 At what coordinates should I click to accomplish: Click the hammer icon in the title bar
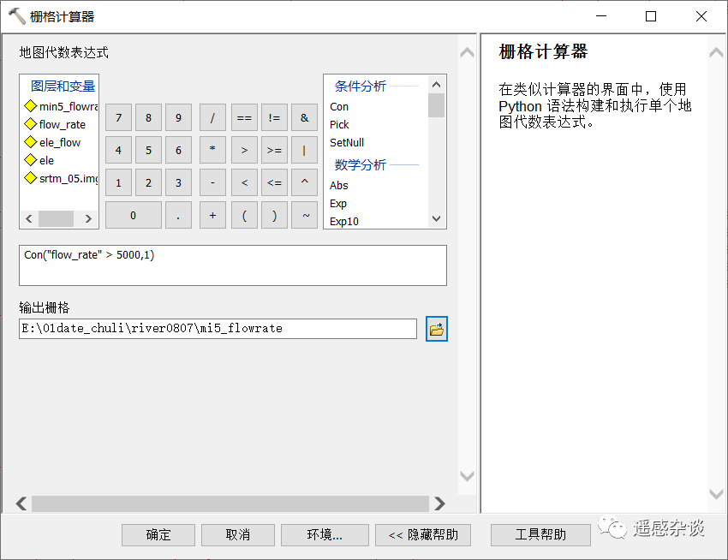(x=17, y=16)
